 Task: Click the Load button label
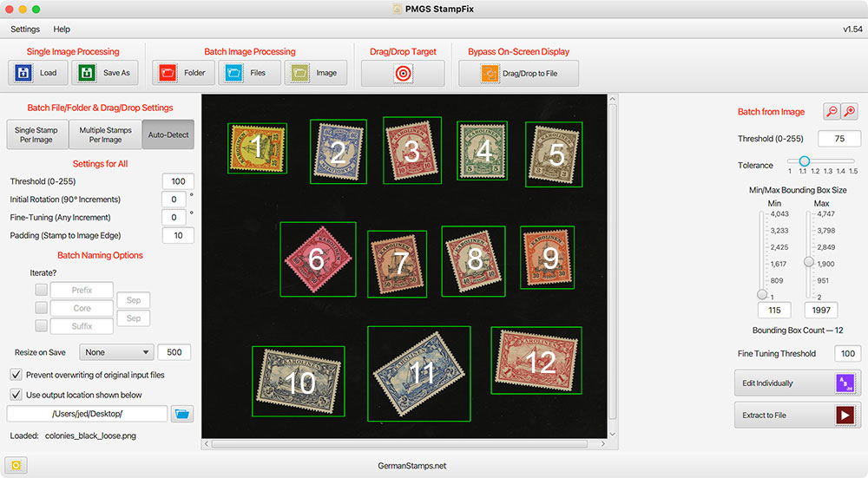[48, 73]
